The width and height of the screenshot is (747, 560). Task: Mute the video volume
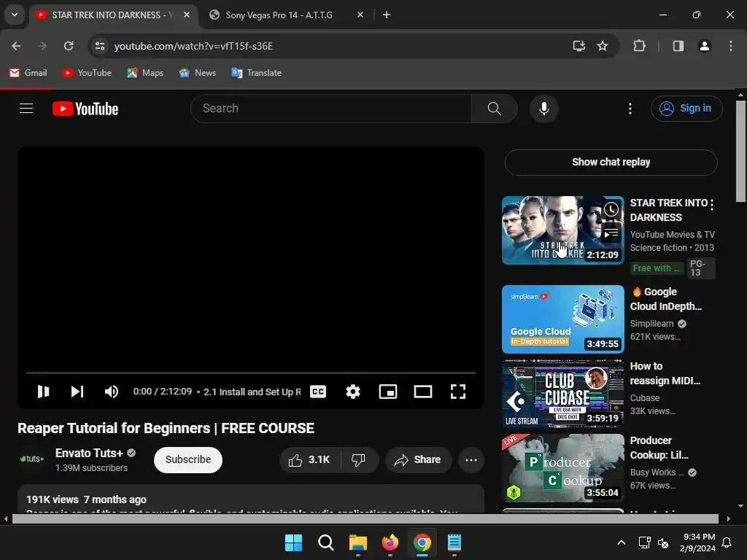click(112, 392)
